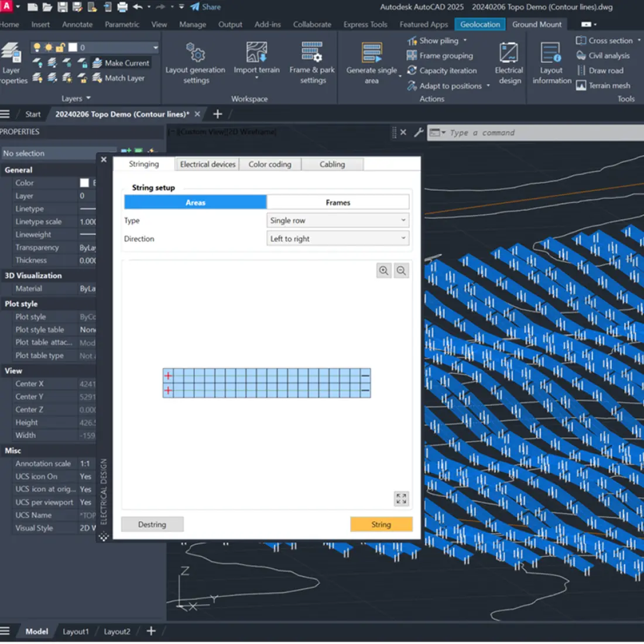The height and width of the screenshot is (644, 644).
Task: Click the Cross section tool
Action: [x=607, y=40]
